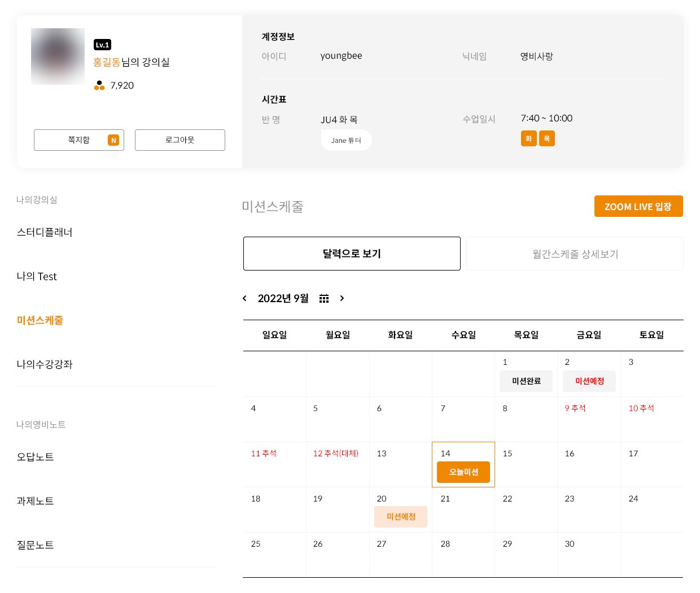700x593 pixels.
Task: Click the 7:40 ~ 10:00 class time
Action: point(546,118)
